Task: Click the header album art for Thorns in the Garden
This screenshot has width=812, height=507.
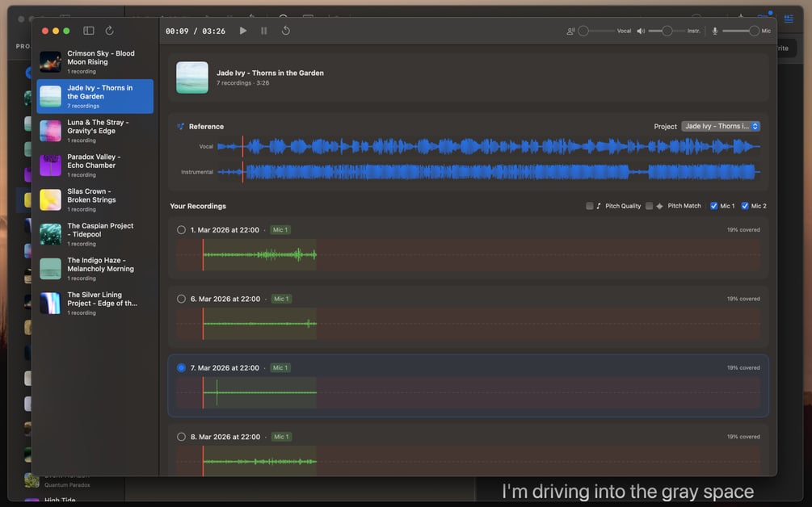Action: pos(192,78)
